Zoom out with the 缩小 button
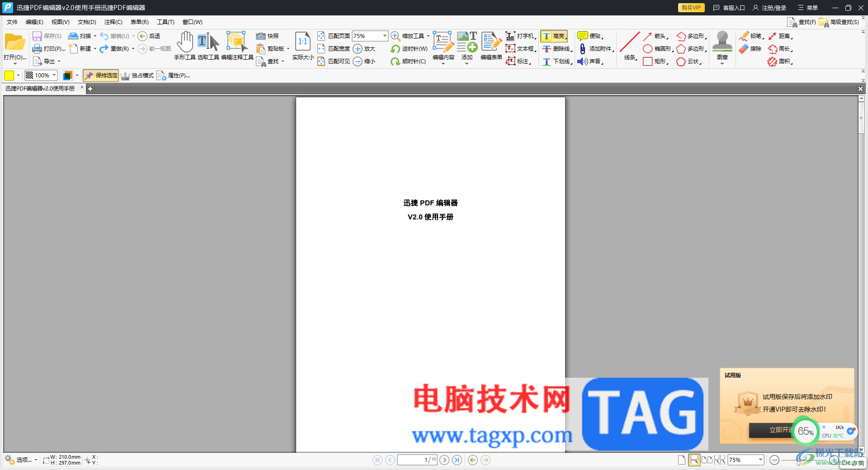The width and height of the screenshot is (868, 470). (364, 62)
